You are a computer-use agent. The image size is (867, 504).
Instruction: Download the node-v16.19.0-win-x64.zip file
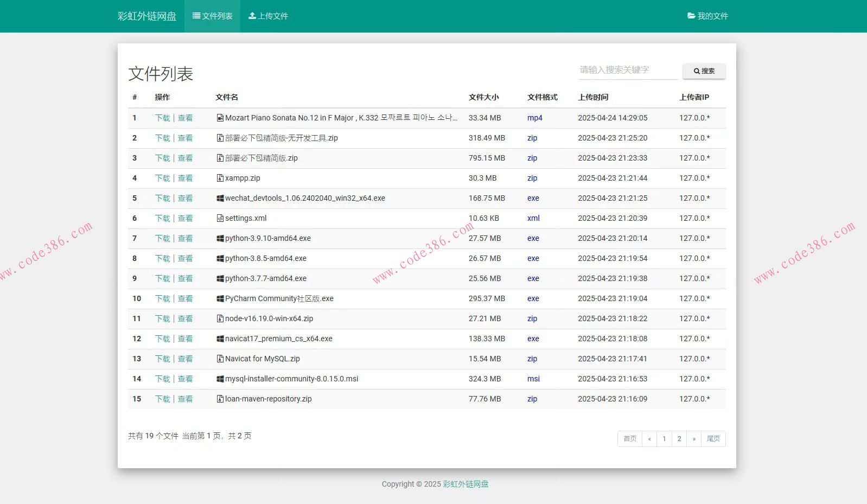pos(162,319)
